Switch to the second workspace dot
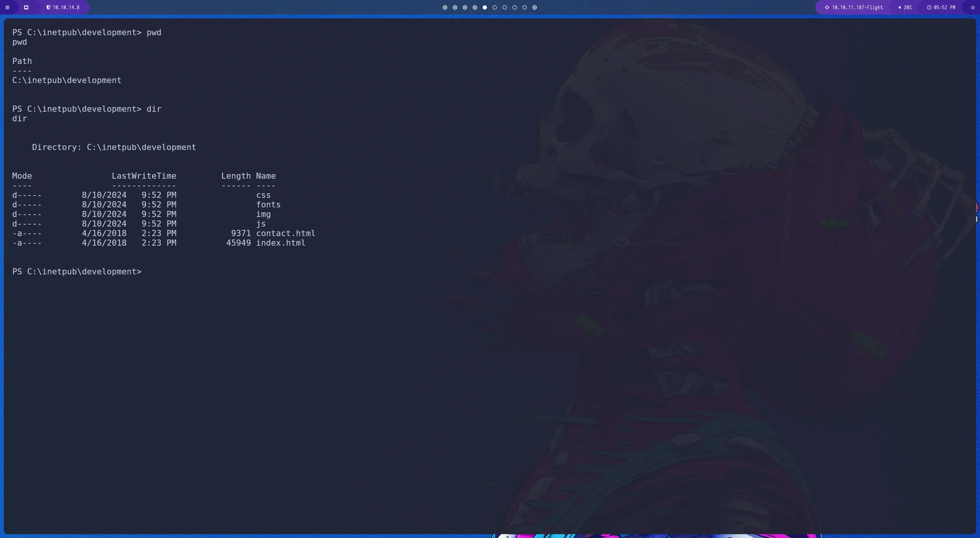This screenshot has width=980, height=538. click(x=454, y=7)
